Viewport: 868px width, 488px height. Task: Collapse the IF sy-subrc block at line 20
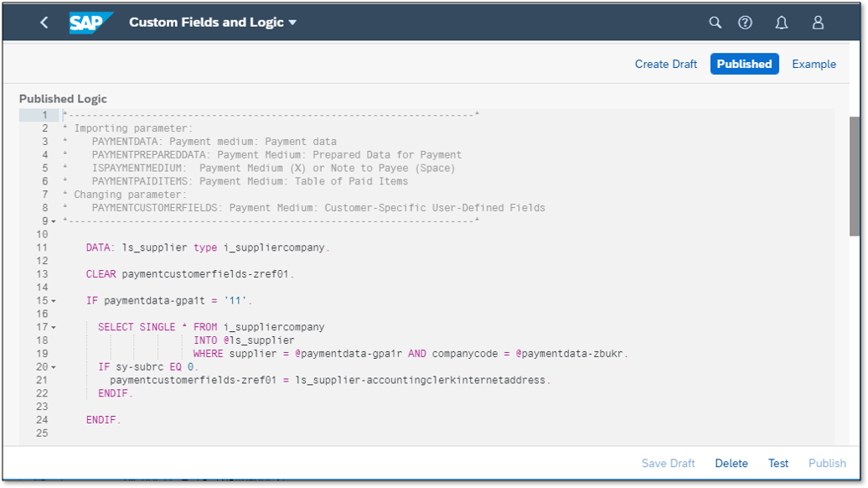coord(54,367)
